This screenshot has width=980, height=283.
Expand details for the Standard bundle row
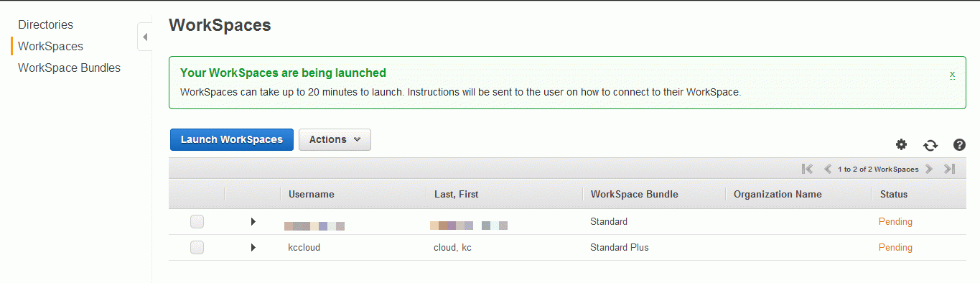click(253, 221)
